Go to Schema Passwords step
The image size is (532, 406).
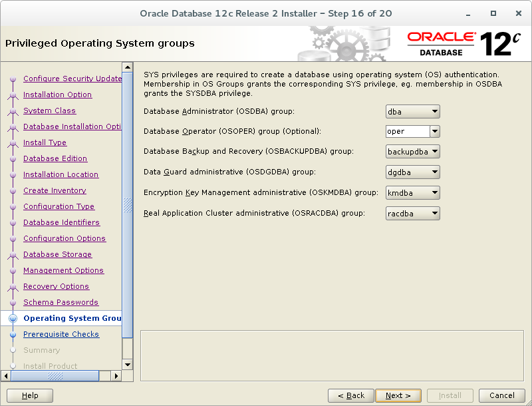click(x=61, y=302)
